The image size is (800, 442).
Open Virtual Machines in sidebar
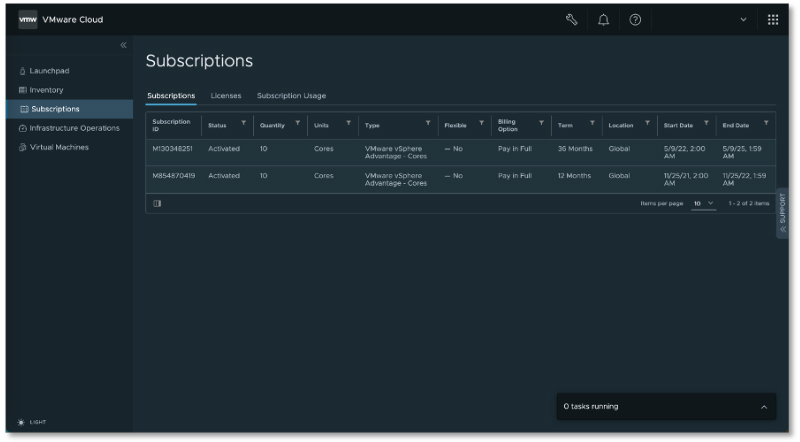(x=54, y=147)
